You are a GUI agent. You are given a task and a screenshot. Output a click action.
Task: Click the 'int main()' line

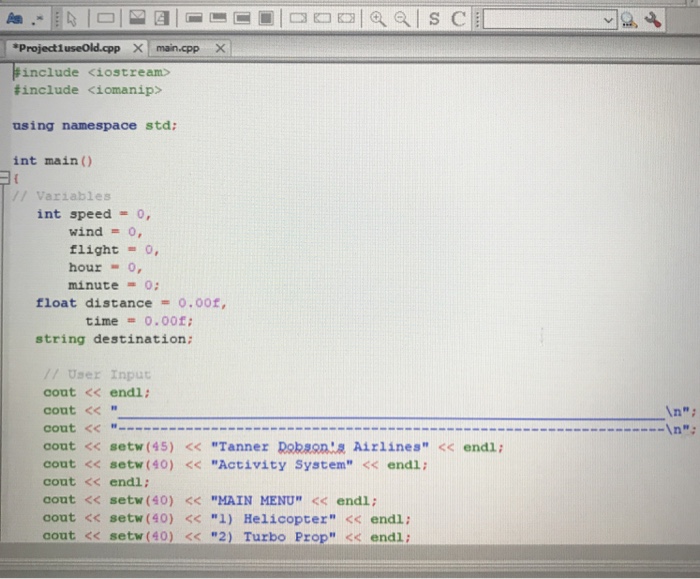click(52, 161)
